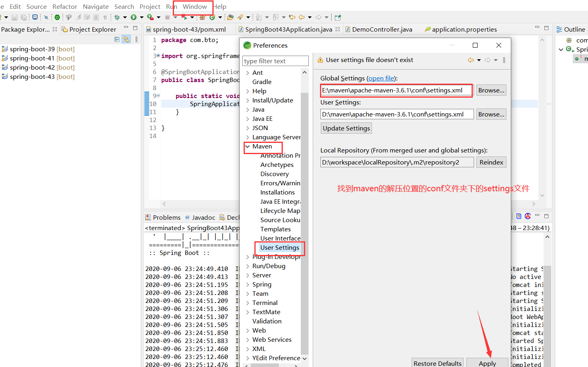Image resolution: width=588 pixels, height=367 pixels.
Task: Click the back arrow in Preferences header
Action: coord(471,60)
